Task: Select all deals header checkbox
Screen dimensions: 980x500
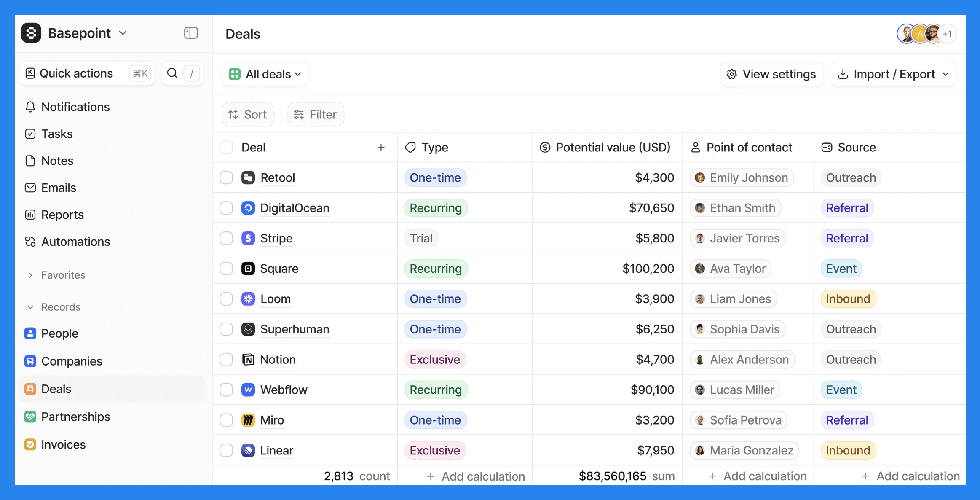Action: pos(226,147)
